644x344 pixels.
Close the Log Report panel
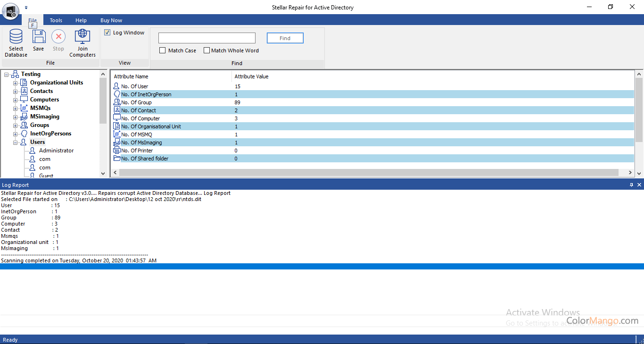pyautogui.click(x=639, y=185)
